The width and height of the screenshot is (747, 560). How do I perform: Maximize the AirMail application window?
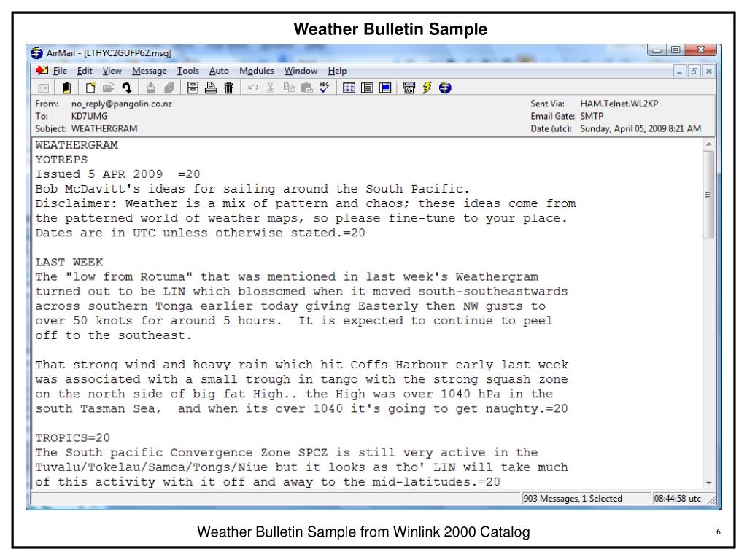click(x=676, y=50)
